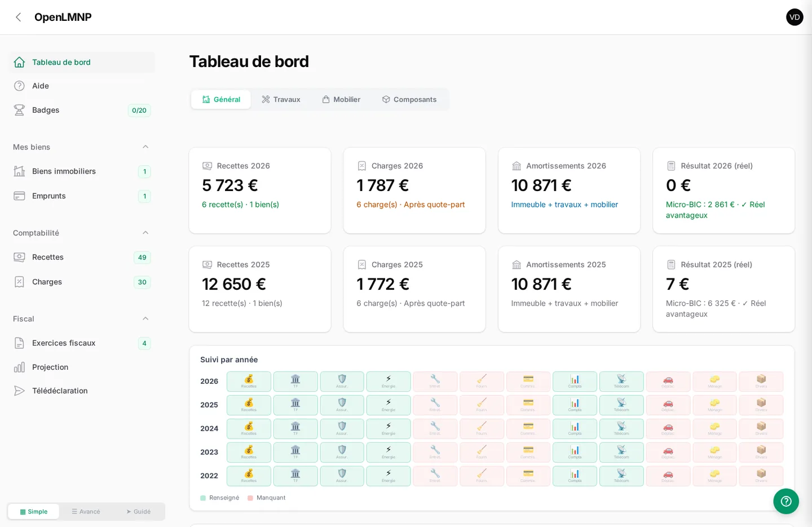Switch to Guidé mode
The height and width of the screenshot is (527, 812).
click(x=138, y=512)
